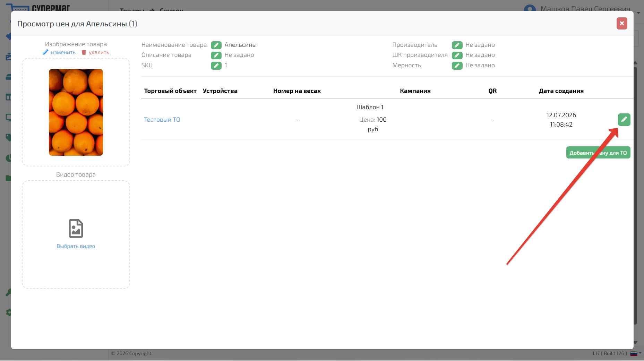644x361 pixels.
Task: Click удалить to remove product image
Action: click(95, 52)
